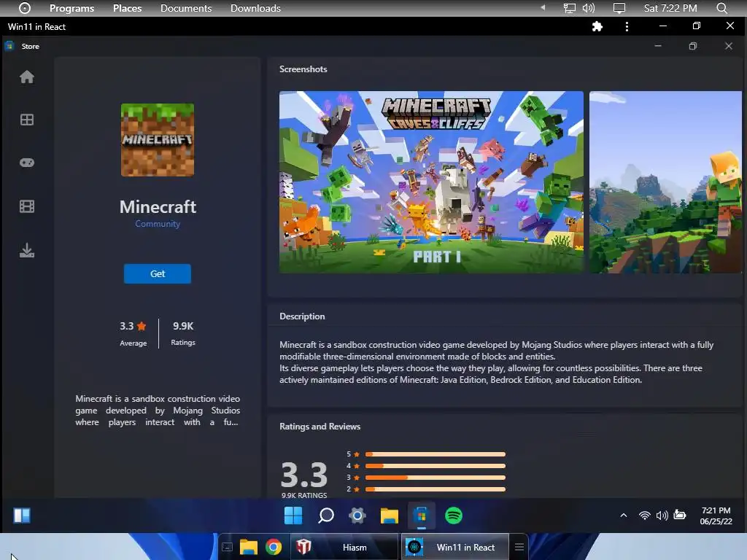This screenshot has height=560, width=747.
Task: Click the volume speaker icon in Win11 tray
Action: click(x=662, y=516)
